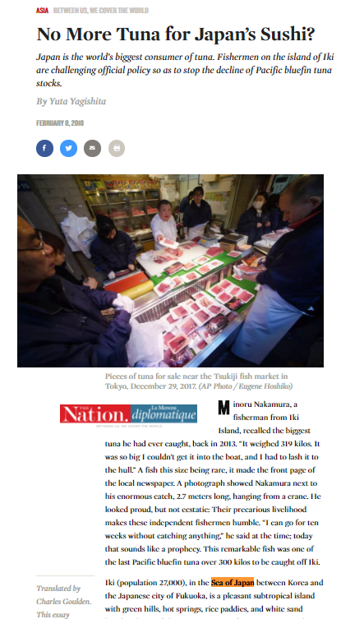
Task: Click the italic subtitle about Iki fishermen
Action: (185, 70)
